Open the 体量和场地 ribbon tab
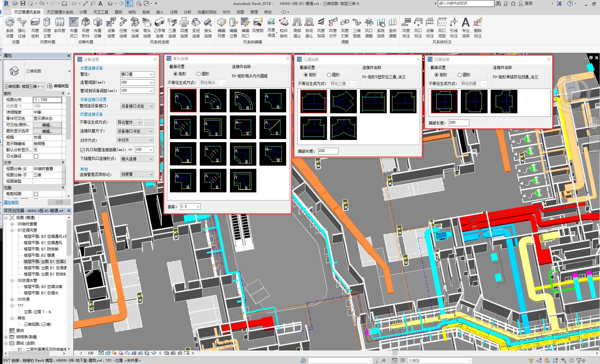Image resolution: width=600 pixels, height=364 pixels. click(x=207, y=12)
